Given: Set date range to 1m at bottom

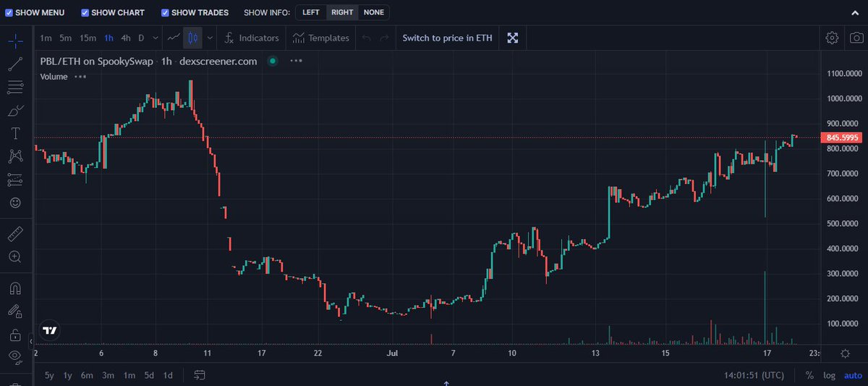Looking at the screenshot, I should 129,375.
